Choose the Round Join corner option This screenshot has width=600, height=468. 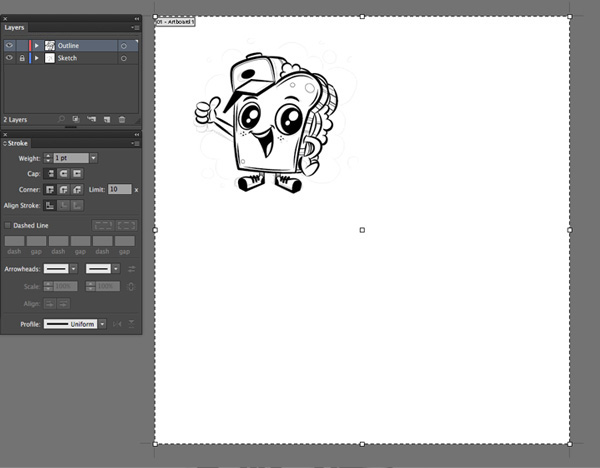(62, 189)
